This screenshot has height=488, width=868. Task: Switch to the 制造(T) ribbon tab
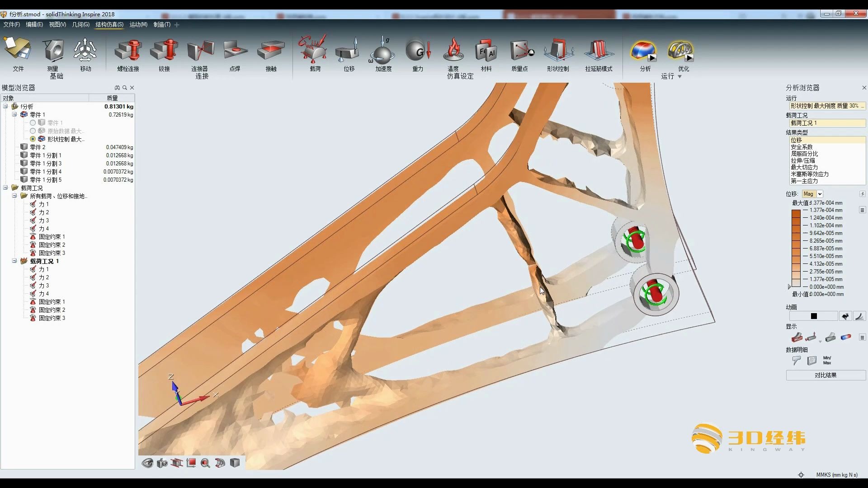[162, 24]
